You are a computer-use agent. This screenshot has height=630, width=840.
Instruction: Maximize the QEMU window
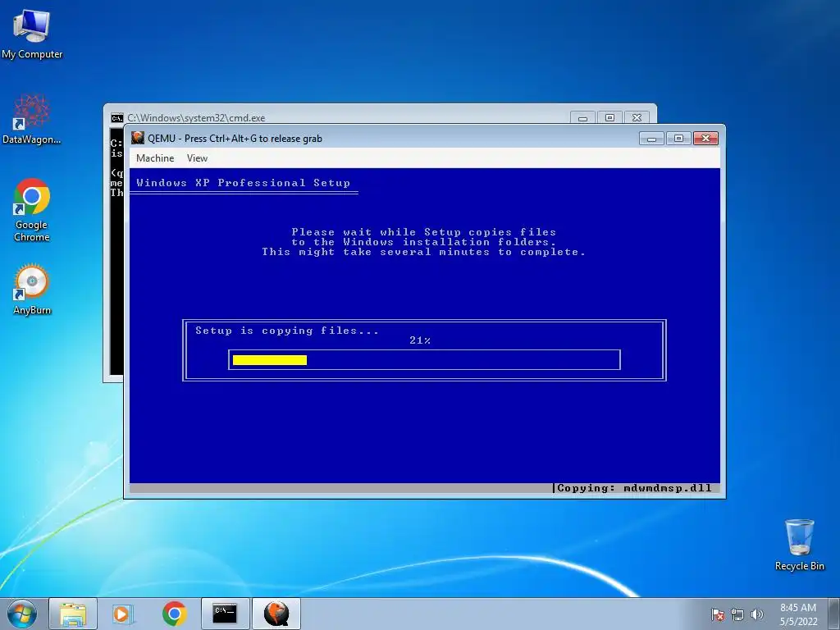678,139
